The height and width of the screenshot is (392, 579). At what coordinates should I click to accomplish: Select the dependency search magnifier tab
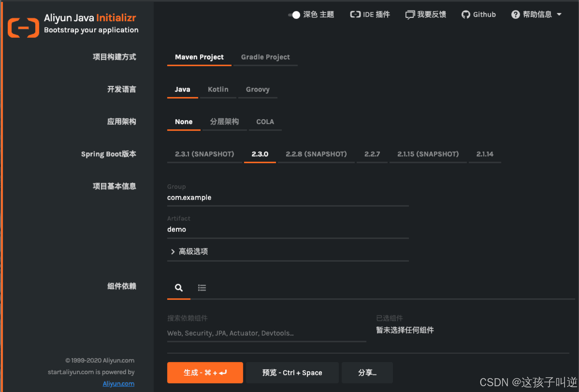pyautogui.click(x=179, y=288)
